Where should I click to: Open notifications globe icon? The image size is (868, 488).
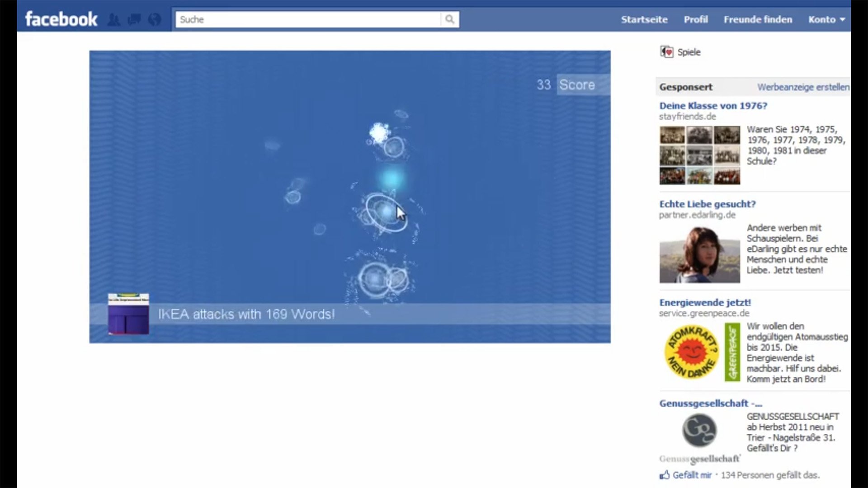point(155,19)
